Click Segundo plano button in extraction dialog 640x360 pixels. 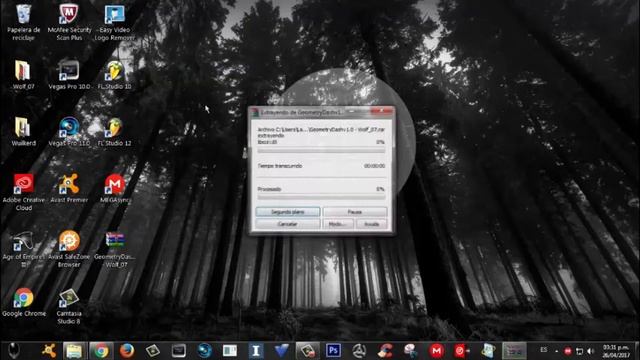coord(288,212)
